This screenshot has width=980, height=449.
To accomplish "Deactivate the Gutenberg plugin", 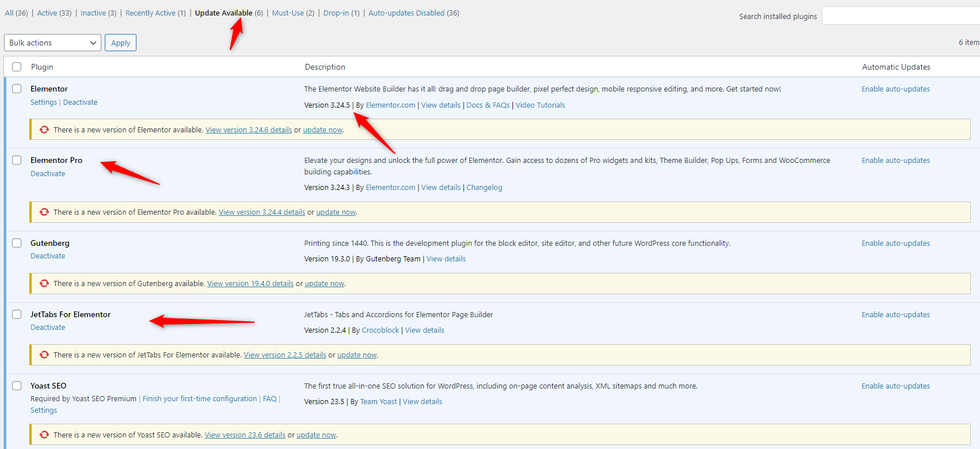I will point(48,256).
